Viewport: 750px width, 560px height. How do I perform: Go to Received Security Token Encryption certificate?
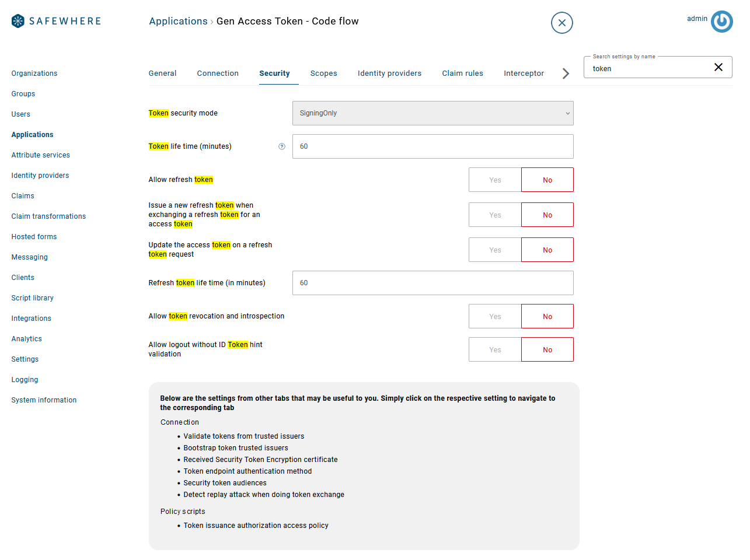(260, 460)
